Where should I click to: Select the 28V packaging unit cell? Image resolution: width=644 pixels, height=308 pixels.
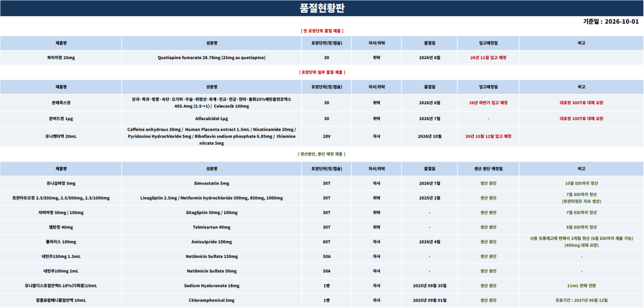click(326, 136)
